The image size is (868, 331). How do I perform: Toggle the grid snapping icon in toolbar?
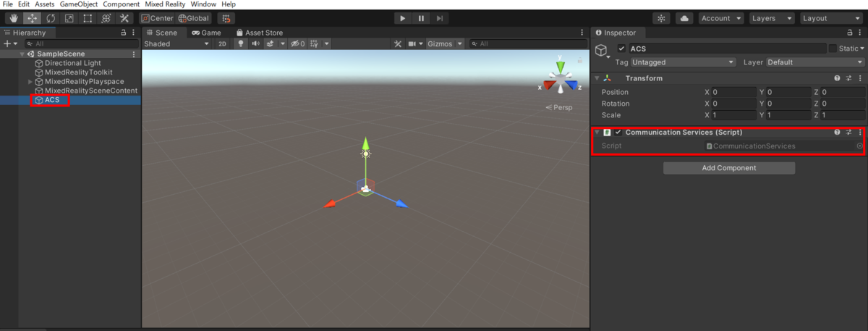(226, 18)
